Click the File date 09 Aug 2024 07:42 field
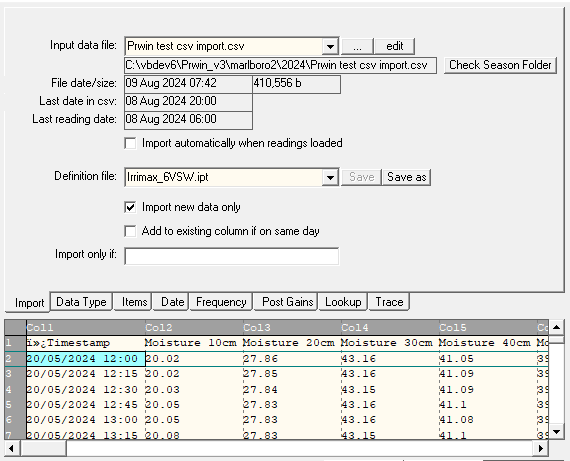Screen dimensions: 570x461 pyautogui.click(x=188, y=84)
